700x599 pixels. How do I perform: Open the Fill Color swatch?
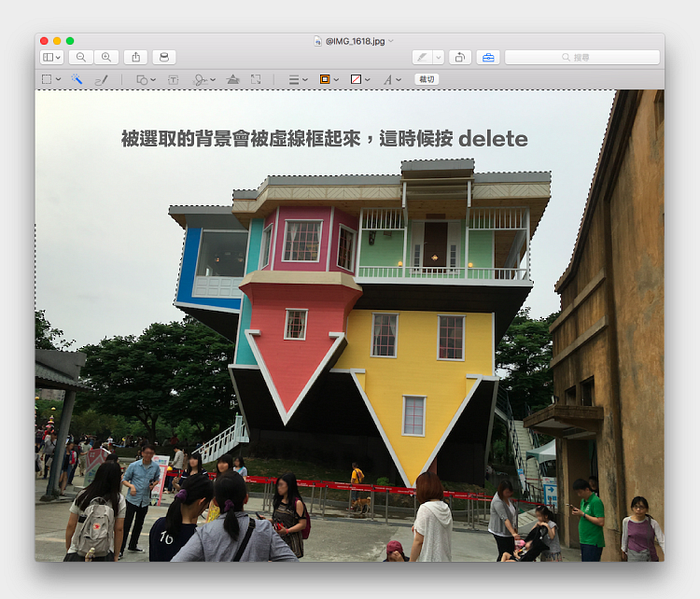(x=356, y=79)
